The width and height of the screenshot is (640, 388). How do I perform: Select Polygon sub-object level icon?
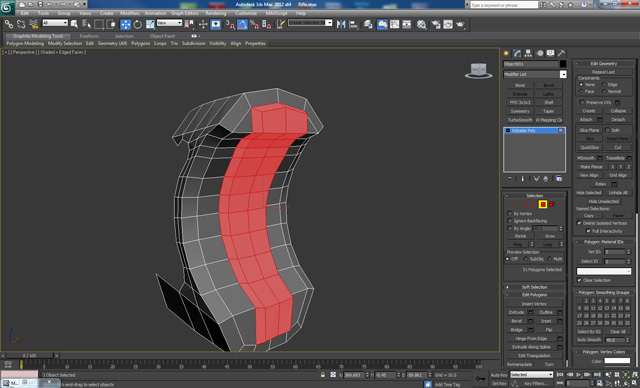tap(543, 204)
